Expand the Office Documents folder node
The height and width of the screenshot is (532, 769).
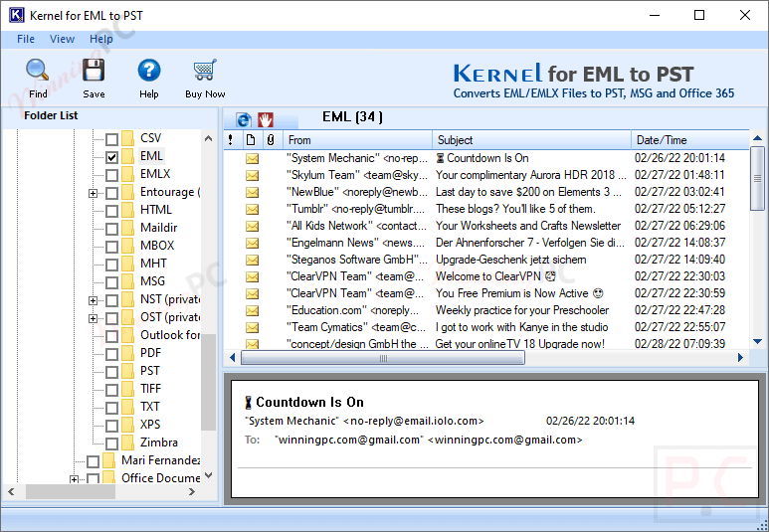tap(74, 479)
